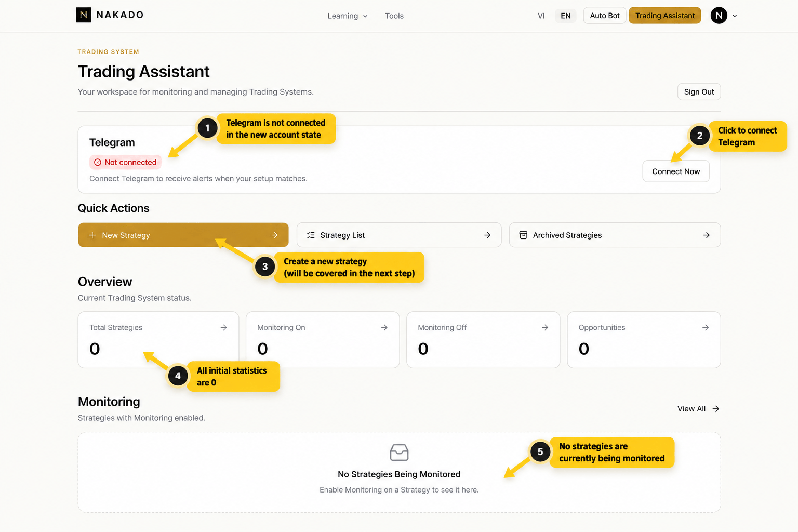Click the Opportunities count value 0
Viewport: 798px width, 532px height.
pos(584,349)
